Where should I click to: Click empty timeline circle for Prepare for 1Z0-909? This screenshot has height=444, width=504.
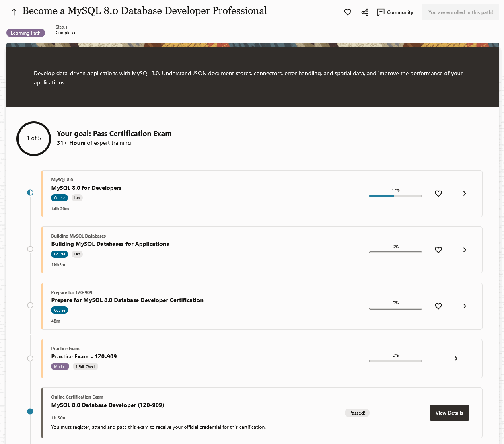[30, 305]
